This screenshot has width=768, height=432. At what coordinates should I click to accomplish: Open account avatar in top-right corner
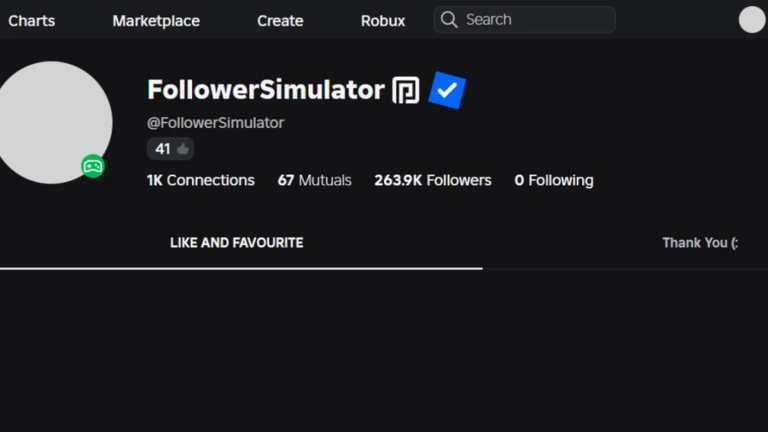(751, 20)
